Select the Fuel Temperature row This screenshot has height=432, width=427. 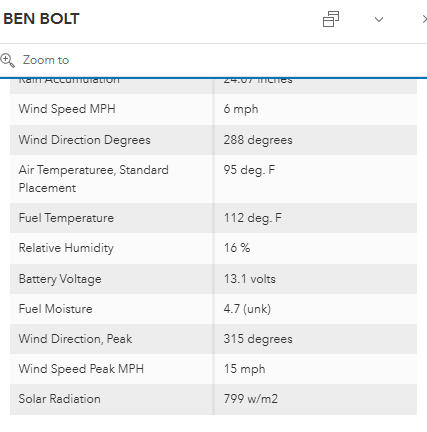tap(213, 218)
